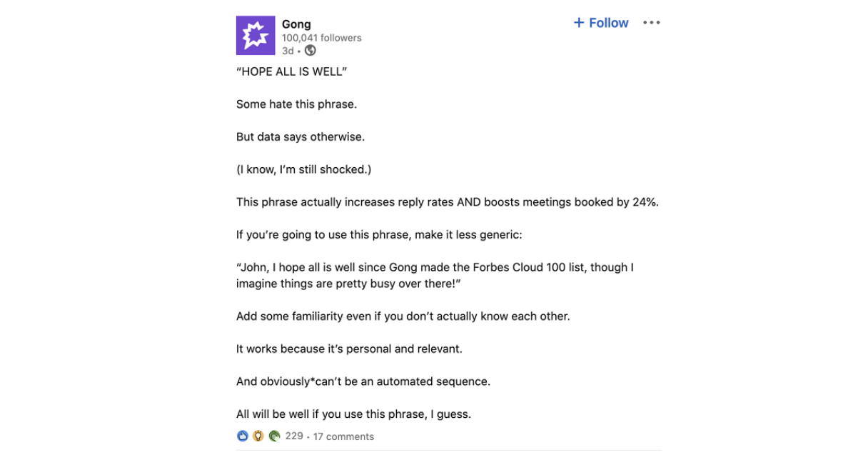Click the "Some hate this phrase." line

click(x=296, y=104)
